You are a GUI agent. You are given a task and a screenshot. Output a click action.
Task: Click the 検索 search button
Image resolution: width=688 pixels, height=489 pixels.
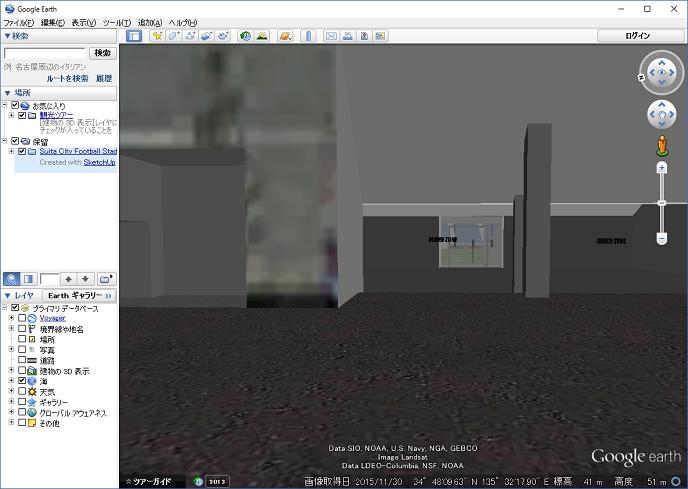point(102,52)
